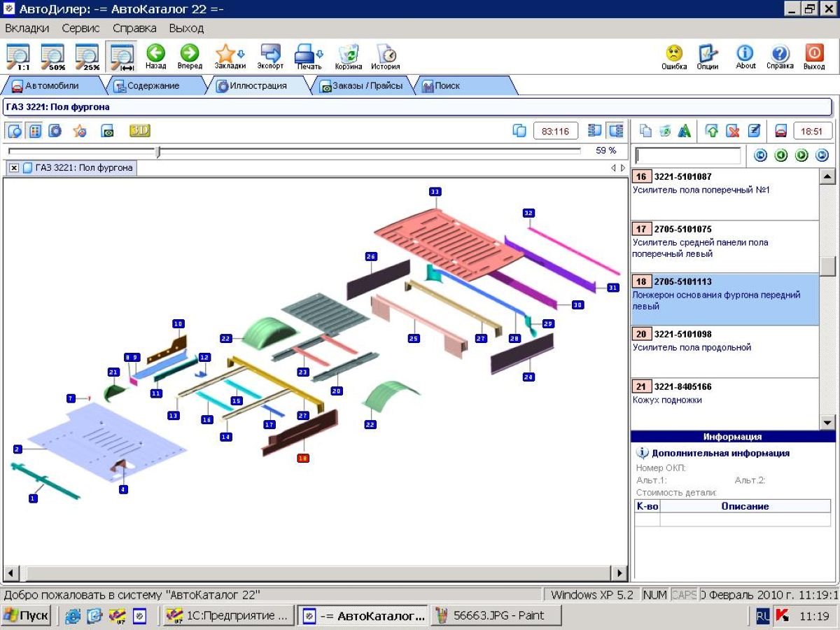Select part row 21 3221-8405166

724,404
